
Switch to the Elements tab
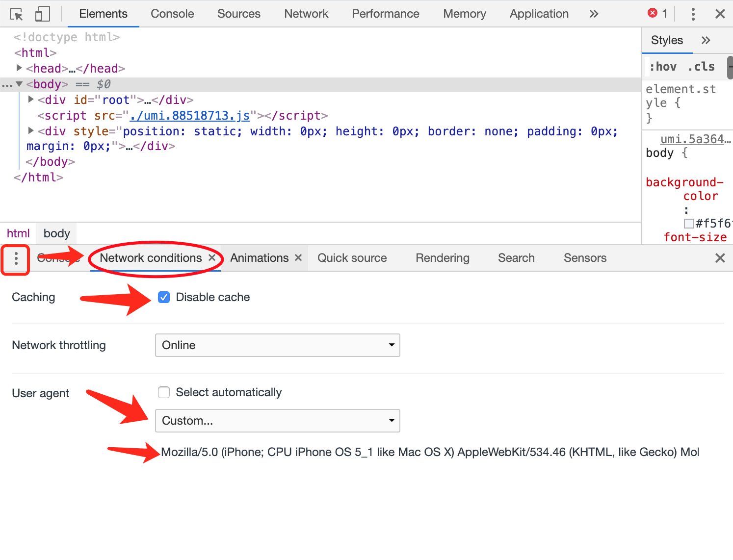[x=103, y=14]
